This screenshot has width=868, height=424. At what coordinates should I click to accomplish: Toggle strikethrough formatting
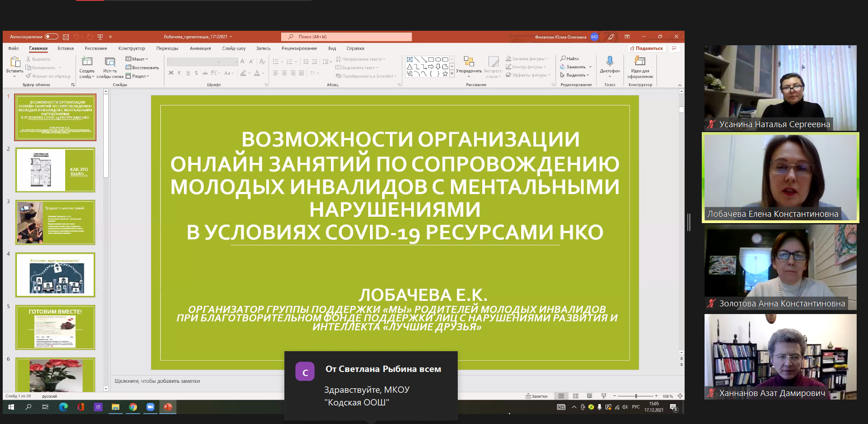pos(205,73)
